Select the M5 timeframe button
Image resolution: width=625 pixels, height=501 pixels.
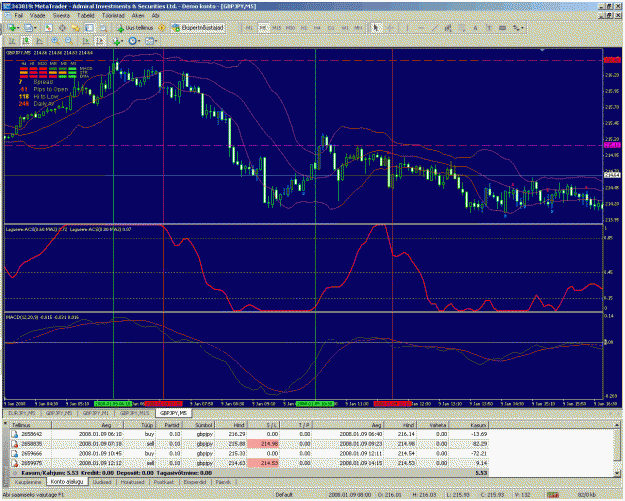click(x=263, y=28)
